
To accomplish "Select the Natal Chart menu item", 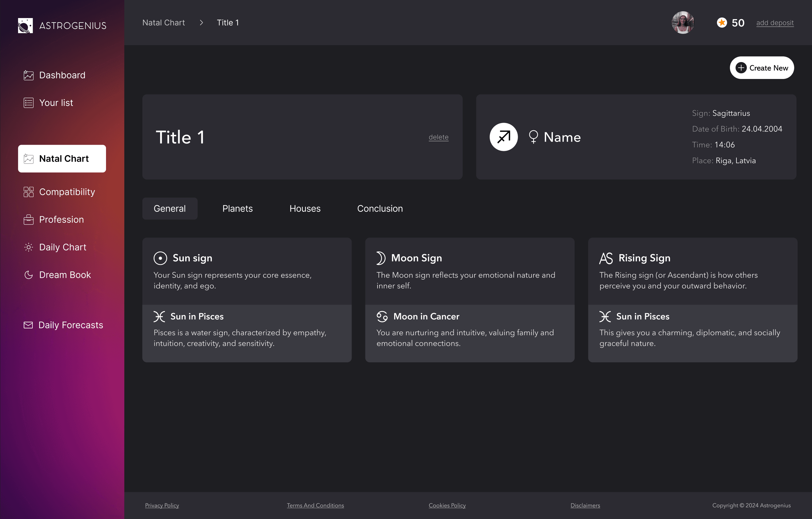I will pos(62,159).
